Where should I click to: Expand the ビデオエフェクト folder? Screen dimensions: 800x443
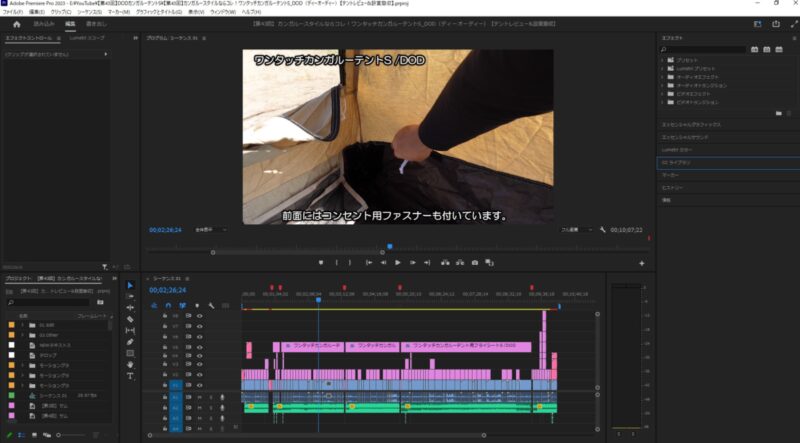pyautogui.click(x=662, y=94)
